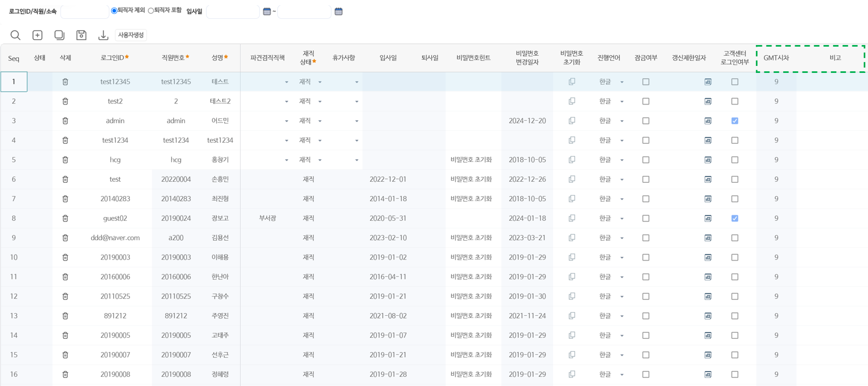This screenshot has width=868, height=386.
Task: Click trash icon for ddd@naver.com row
Action: pos(65,238)
